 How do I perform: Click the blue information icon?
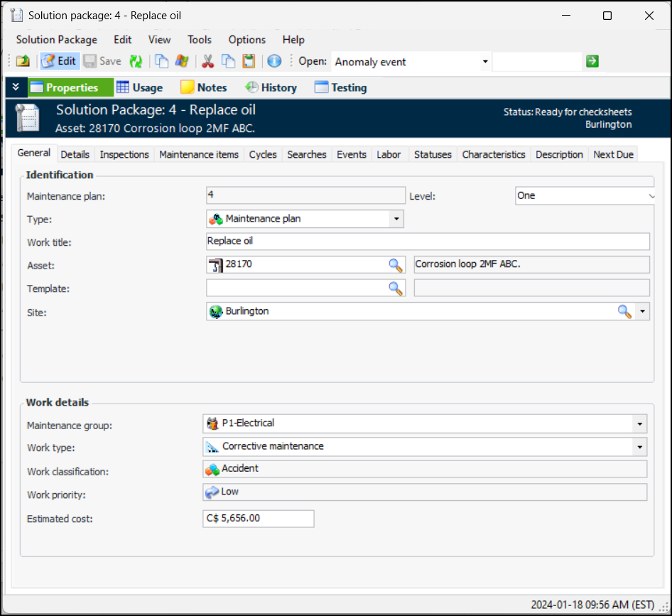click(x=274, y=62)
